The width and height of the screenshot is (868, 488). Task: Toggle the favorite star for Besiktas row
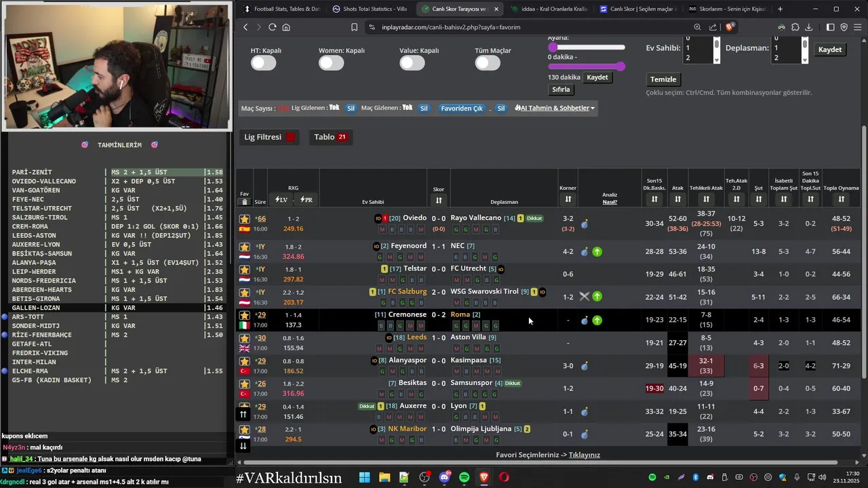pyautogui.click(x=244, y=384)
